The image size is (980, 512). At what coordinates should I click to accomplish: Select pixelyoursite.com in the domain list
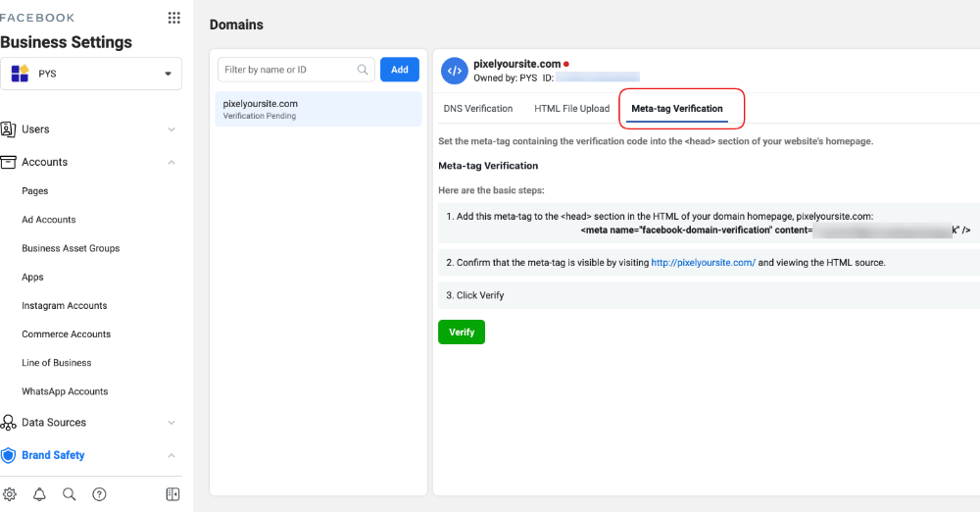point(318,109)
